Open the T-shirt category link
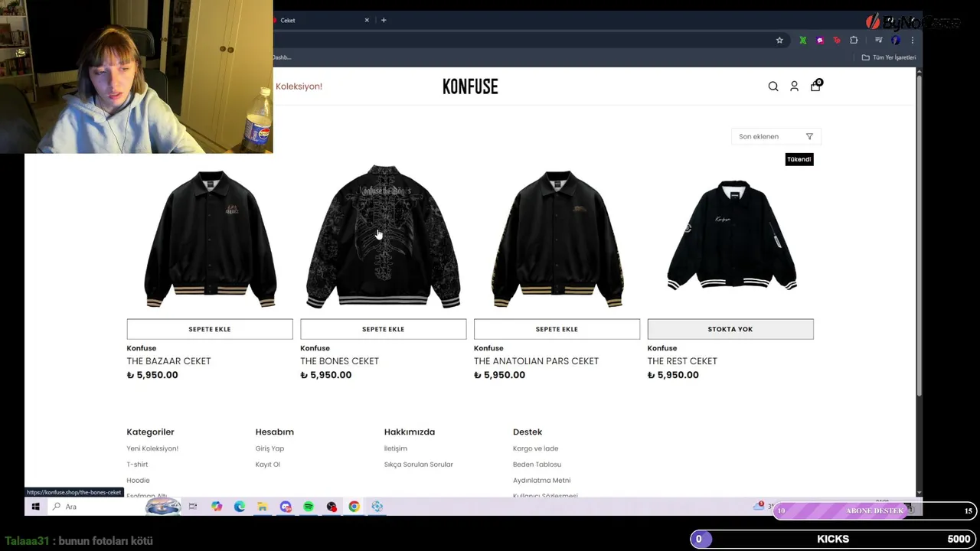The width and height of the screenshot is (980, 551). (137, 465)
